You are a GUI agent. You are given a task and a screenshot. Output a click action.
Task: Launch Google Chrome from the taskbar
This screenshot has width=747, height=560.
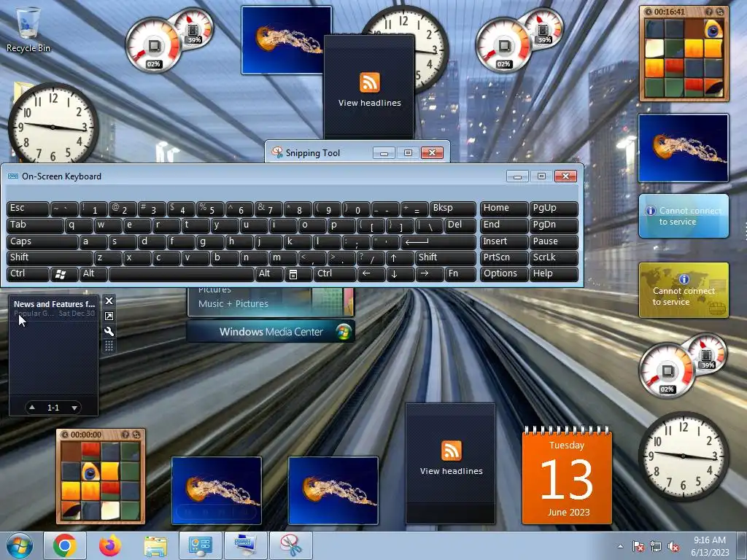(65, 545)
